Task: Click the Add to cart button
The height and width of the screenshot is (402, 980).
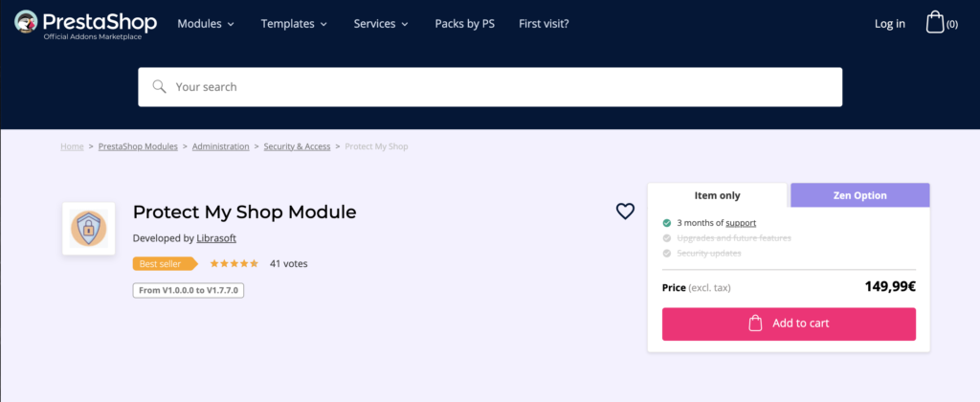Action: point(789,324)
